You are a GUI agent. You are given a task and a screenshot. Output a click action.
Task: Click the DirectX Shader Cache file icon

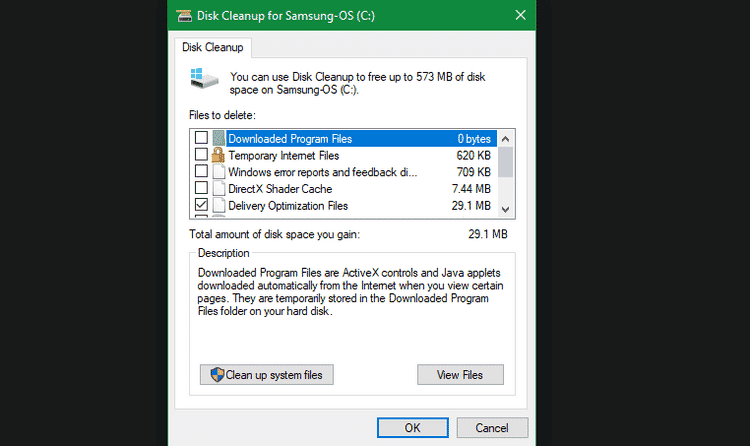[x=219, y=189]
